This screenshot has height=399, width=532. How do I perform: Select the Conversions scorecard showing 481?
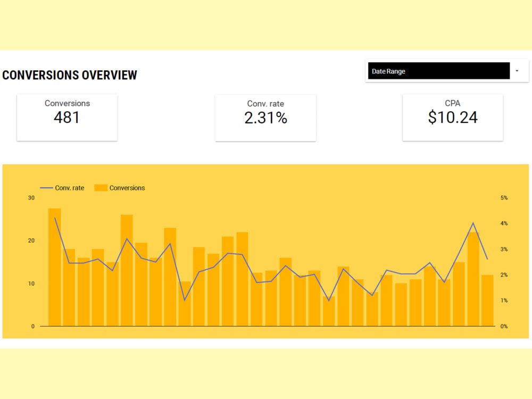click(x=67, y=118)
